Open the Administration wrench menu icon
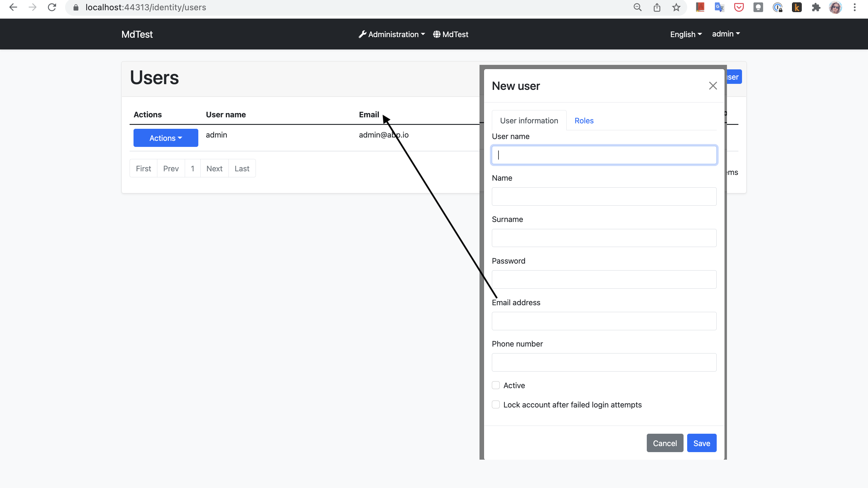 click(x=363, y=34)
